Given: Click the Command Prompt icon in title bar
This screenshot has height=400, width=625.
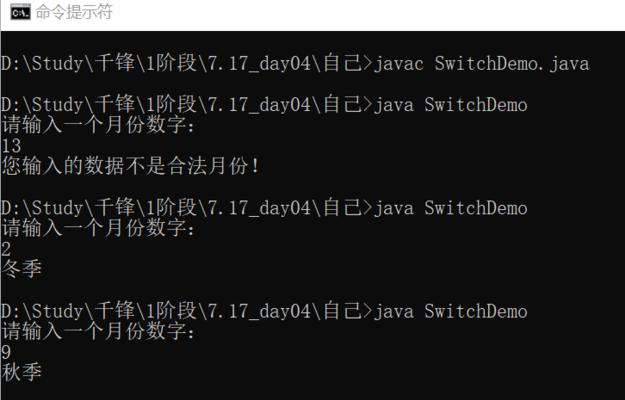Looking at the screenshot, I should pyautogui.click(x=20, y=12).
